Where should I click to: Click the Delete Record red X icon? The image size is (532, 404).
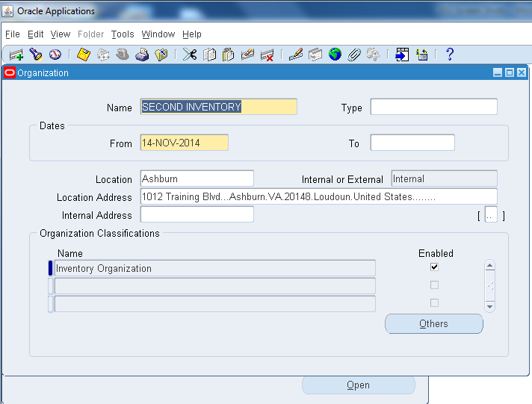click(x=267, y=55)
